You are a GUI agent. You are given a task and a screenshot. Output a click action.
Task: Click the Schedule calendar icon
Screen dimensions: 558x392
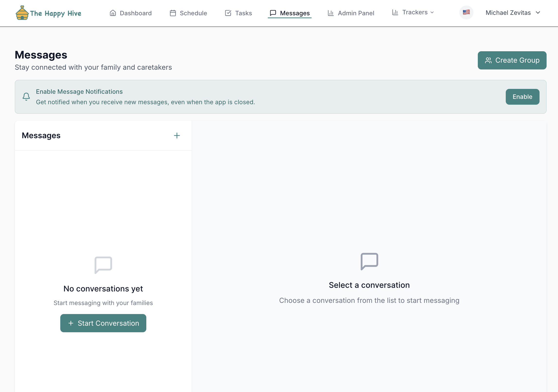click(173, 13)
